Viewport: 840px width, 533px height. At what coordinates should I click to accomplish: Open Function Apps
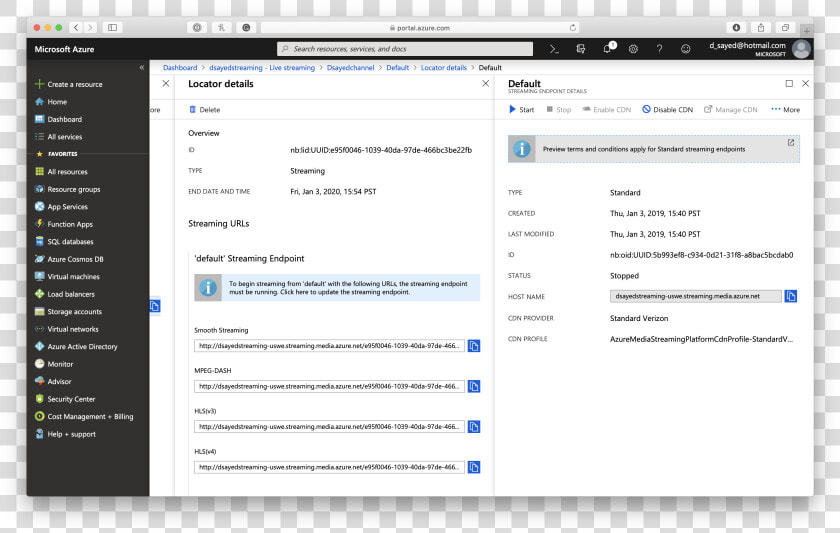coord(64,224)
